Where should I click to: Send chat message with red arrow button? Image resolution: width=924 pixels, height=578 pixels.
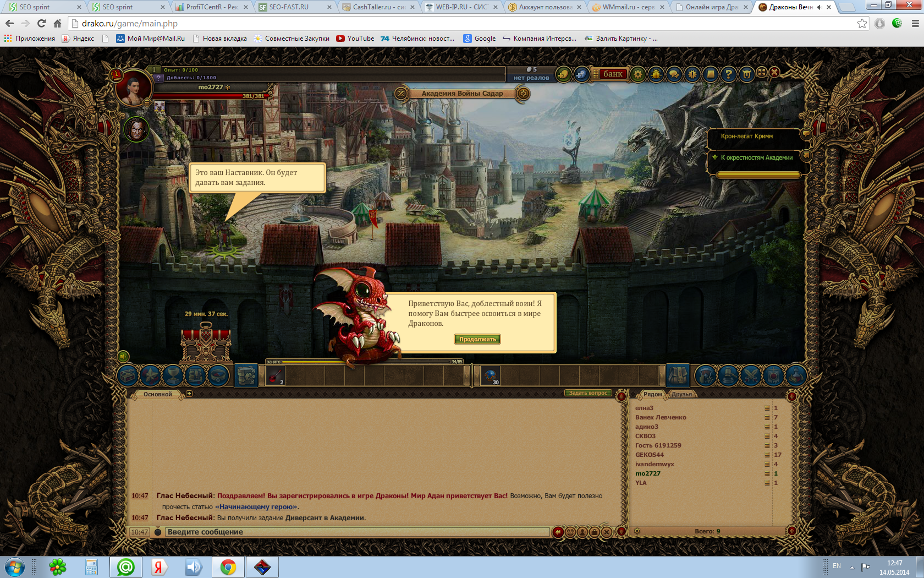[x=558, y=532]
